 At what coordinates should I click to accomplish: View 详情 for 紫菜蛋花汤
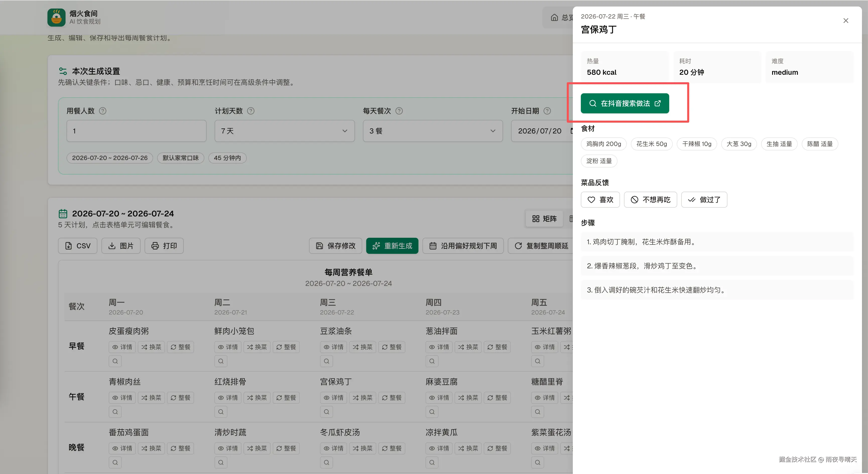[x=545, y=448]
